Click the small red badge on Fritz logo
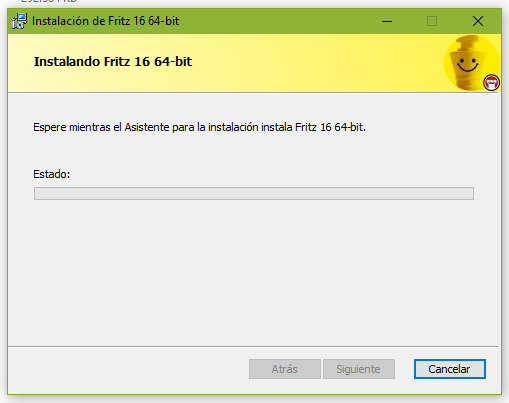The image size is (509, 403). click(x=492, y=83)
